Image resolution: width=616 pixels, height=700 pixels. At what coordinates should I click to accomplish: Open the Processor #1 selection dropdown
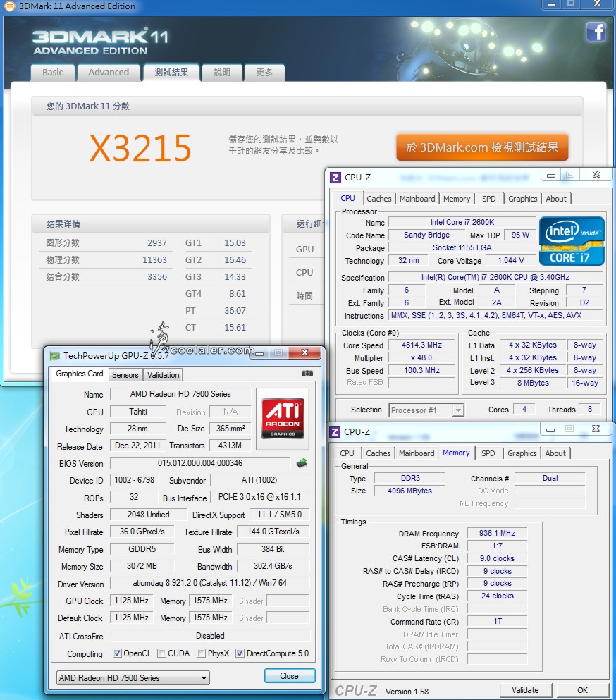click(426, 410)
